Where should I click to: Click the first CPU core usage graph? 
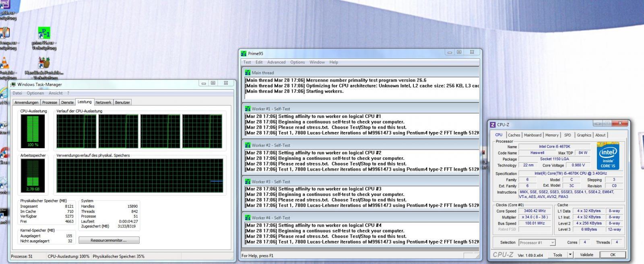(x=76, y=131)
